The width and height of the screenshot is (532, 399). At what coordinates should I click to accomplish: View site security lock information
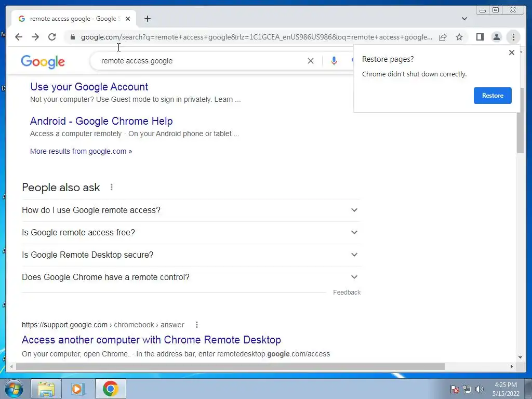73,37
